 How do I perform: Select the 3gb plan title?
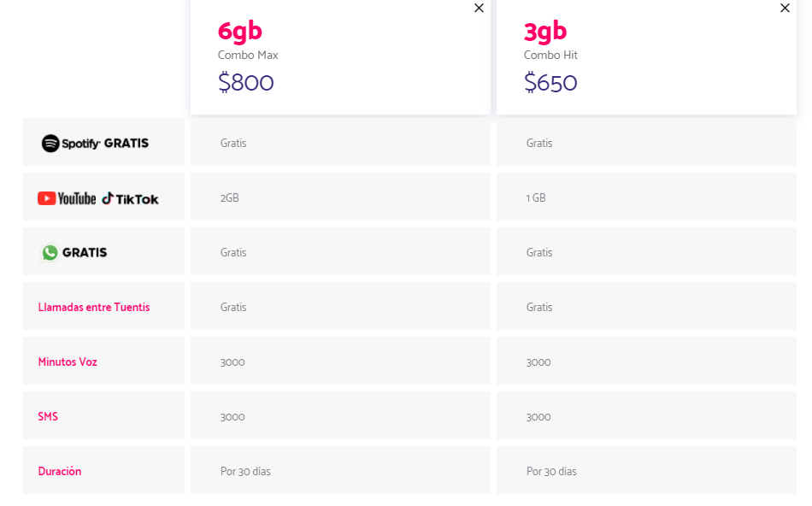tap(545, 31)
